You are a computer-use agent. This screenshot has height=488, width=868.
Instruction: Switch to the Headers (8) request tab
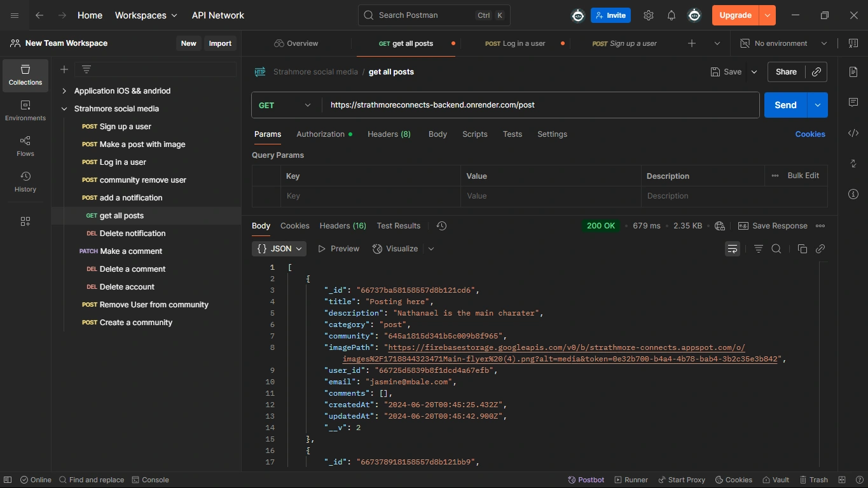[x=389, y=134]
